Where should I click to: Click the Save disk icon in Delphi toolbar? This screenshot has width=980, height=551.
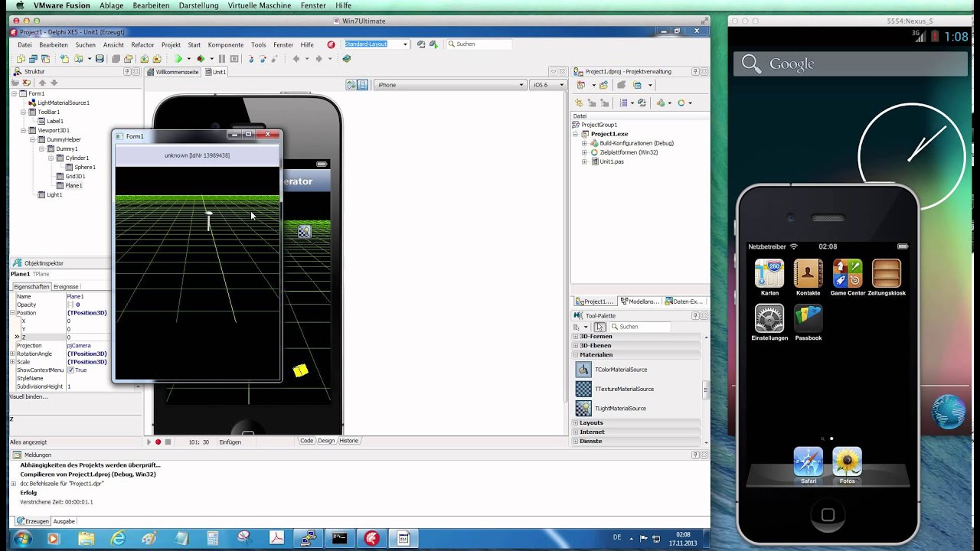pos(100,59)
